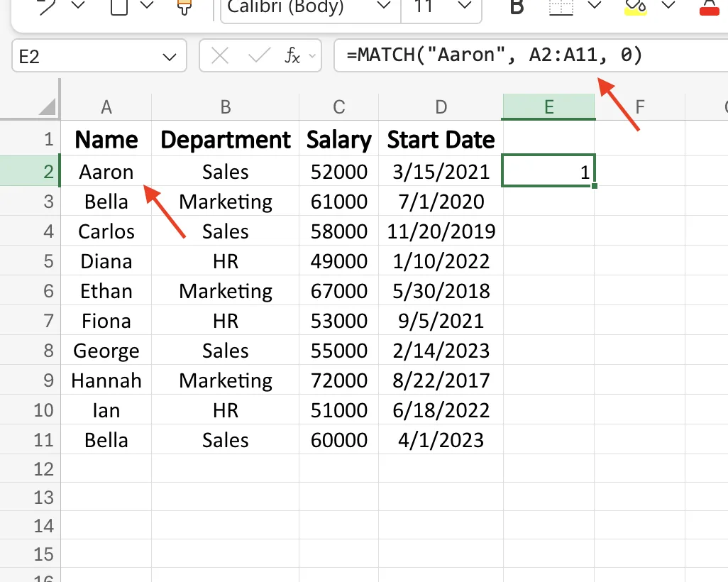
Task: Click the Marketing cell in Ethan's row
Action: 226,291
